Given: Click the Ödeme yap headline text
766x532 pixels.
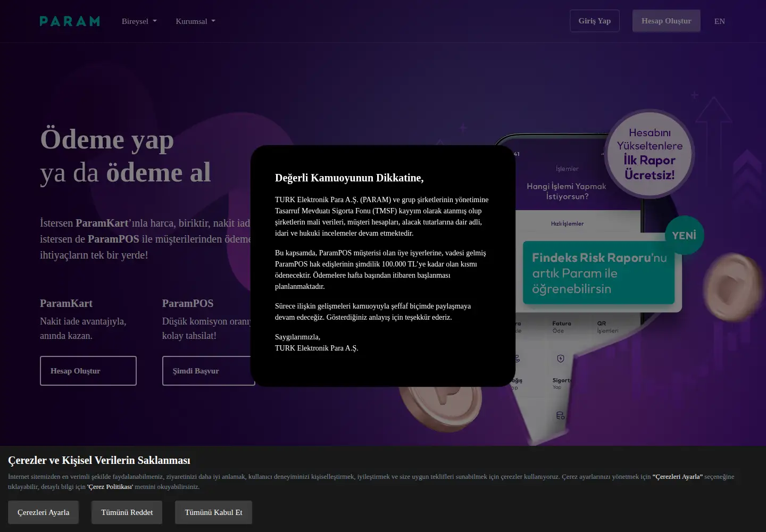Looking at the screenshot, I should pos(107,139).
